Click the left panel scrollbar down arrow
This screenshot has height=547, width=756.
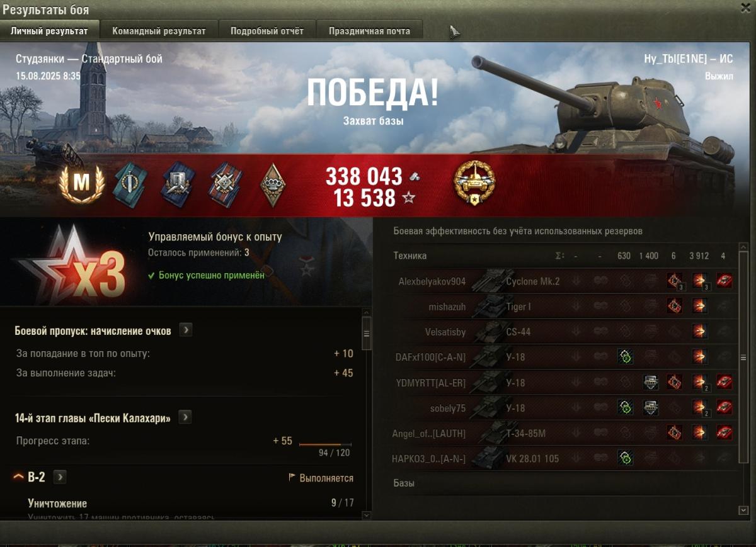click(x=367, y=515)
